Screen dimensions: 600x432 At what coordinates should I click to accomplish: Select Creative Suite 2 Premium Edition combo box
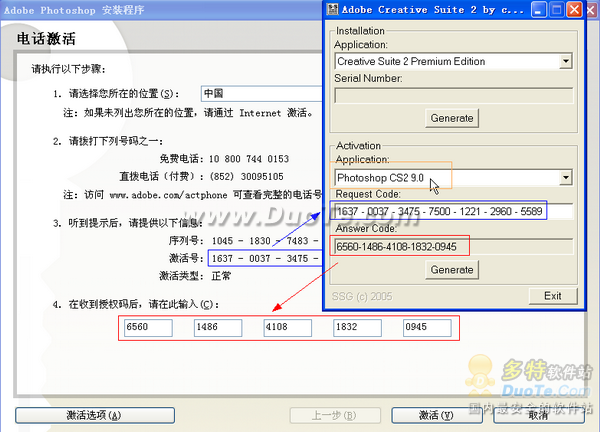pos(453,61)
